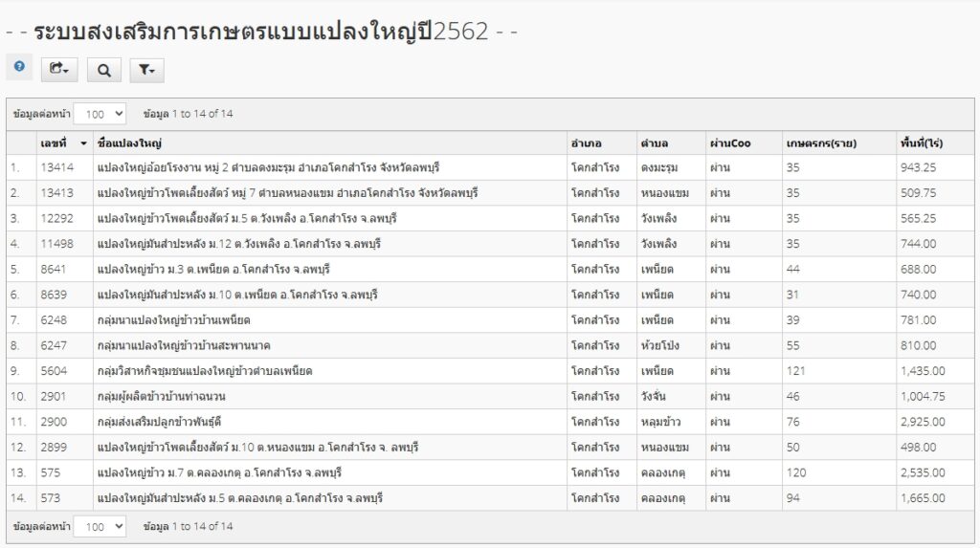Click the magnifying glass search button
Screen dimensions: 980x548
coord(104,69)
